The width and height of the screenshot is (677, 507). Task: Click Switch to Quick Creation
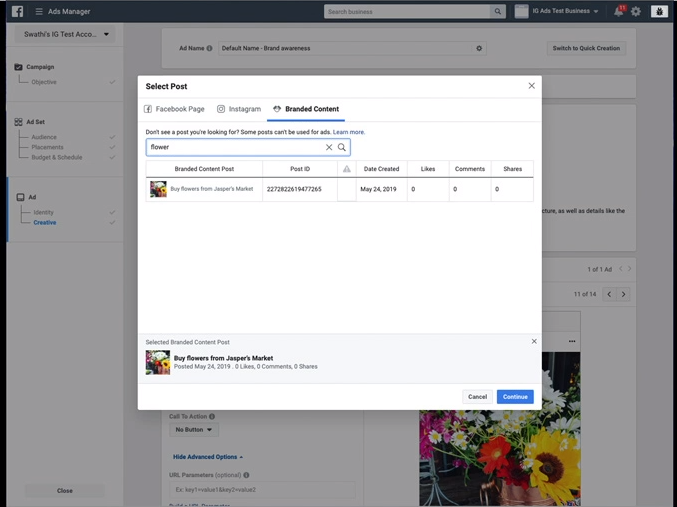click(586, 48)
